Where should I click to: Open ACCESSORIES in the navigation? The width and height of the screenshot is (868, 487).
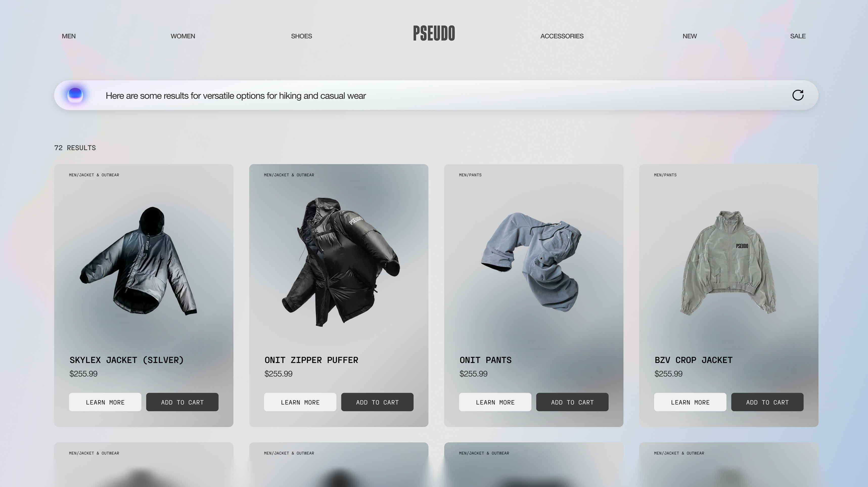coord(562,36)
